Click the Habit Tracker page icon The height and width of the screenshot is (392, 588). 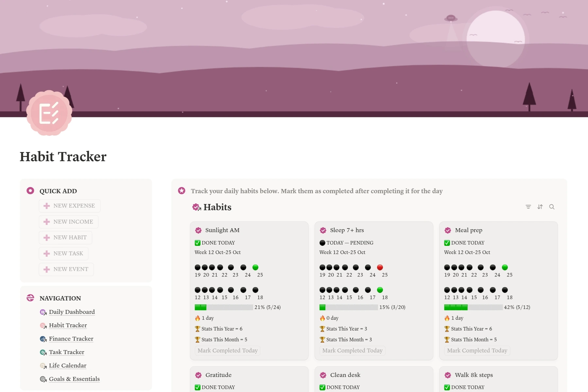pyautogui.click(x=49, y=113)
